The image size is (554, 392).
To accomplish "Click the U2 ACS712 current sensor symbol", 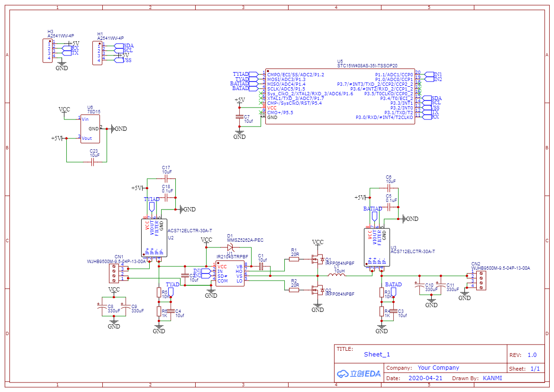I will (x=154, y=238).
